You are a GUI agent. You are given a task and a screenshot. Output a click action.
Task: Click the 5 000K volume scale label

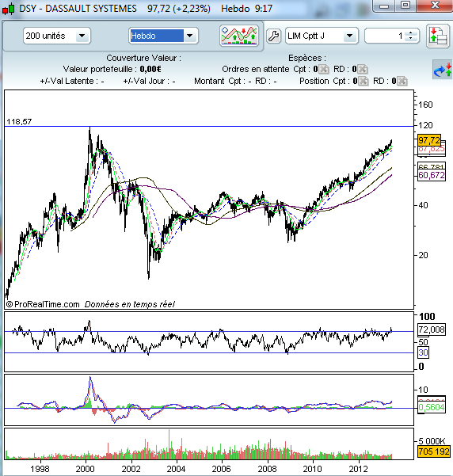[x=432, y=441]
